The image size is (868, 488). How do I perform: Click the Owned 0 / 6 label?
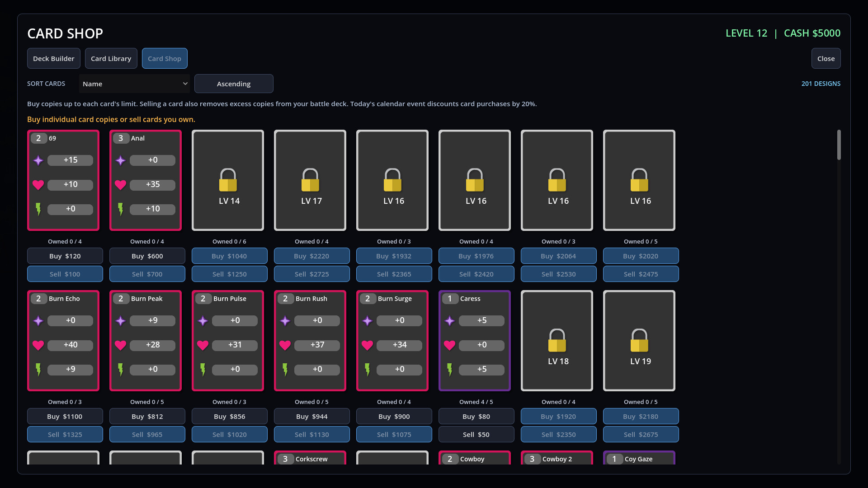(229, 241)
